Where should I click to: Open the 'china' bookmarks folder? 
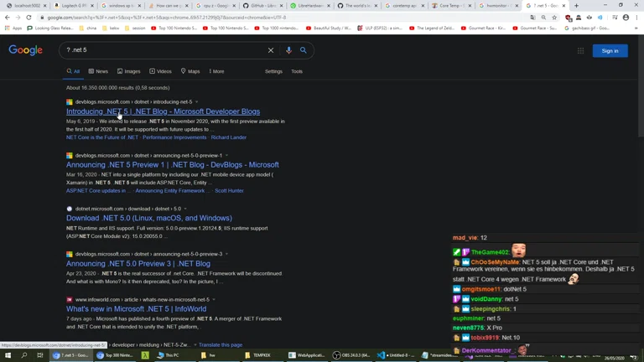click(x=87, y=28)
